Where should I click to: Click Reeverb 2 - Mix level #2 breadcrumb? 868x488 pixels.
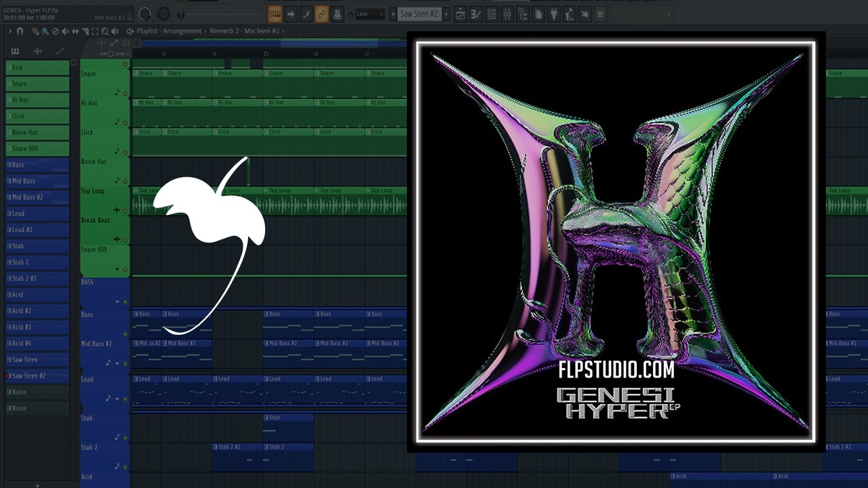pos(245,31)
